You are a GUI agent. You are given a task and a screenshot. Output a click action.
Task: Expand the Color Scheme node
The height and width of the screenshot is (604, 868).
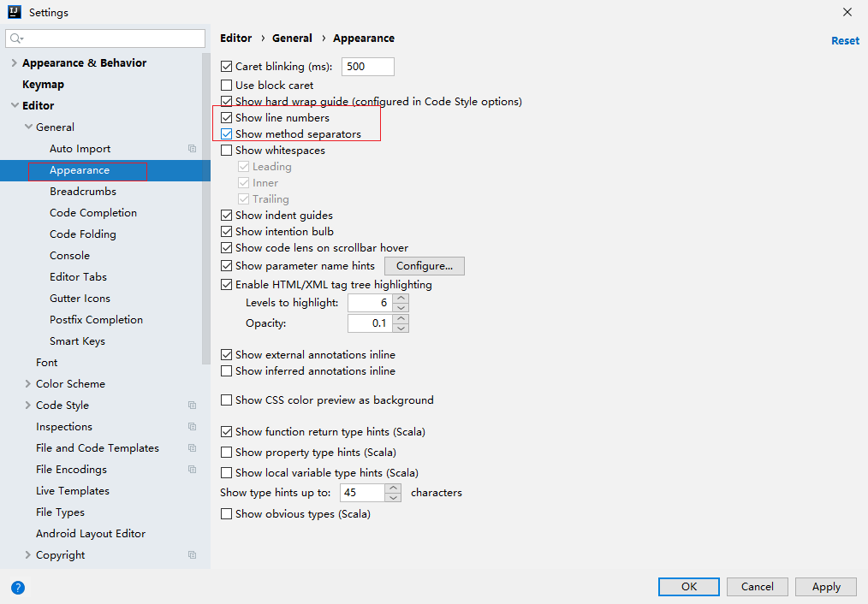click(x=27, y=383)
